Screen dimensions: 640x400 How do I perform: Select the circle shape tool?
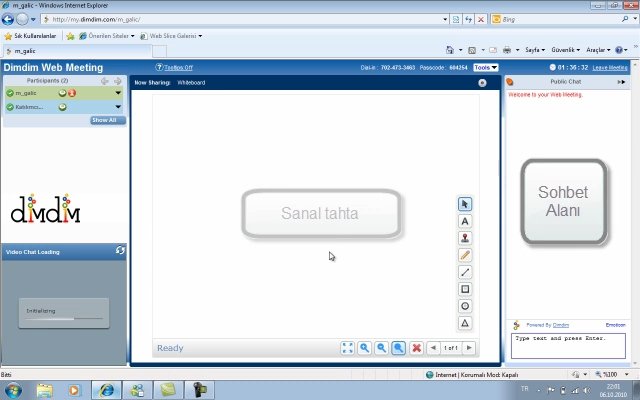click(464, 306)
